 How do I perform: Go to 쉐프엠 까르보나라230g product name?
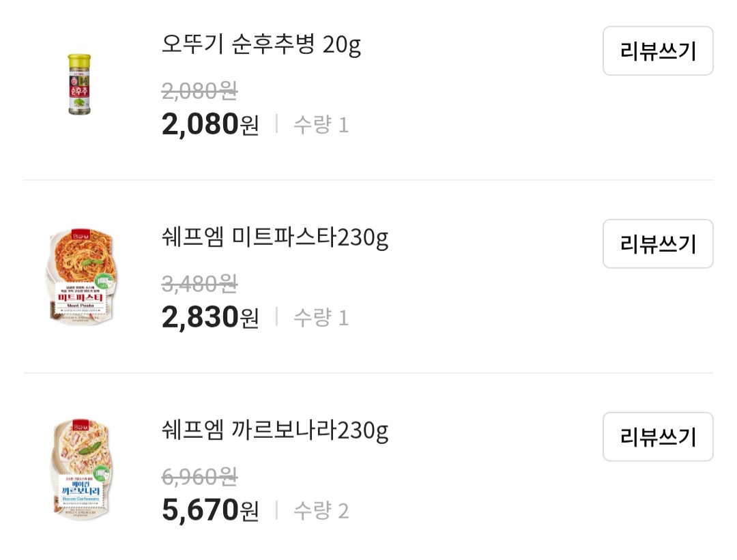pyautogui.click(x=275, y=431)
